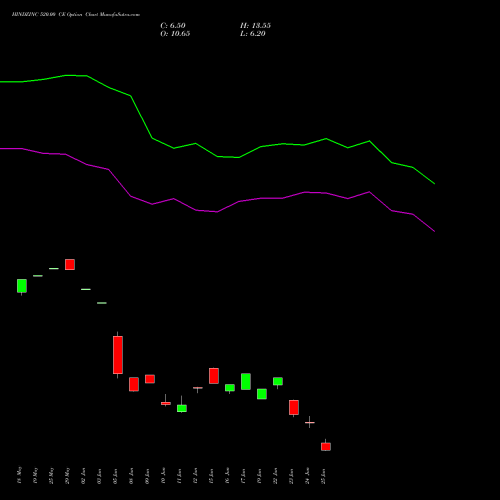This screenshot has height=500, width=500.
Task: Click the close value 'C: 6.50'
Action: (x=173, y=26)
